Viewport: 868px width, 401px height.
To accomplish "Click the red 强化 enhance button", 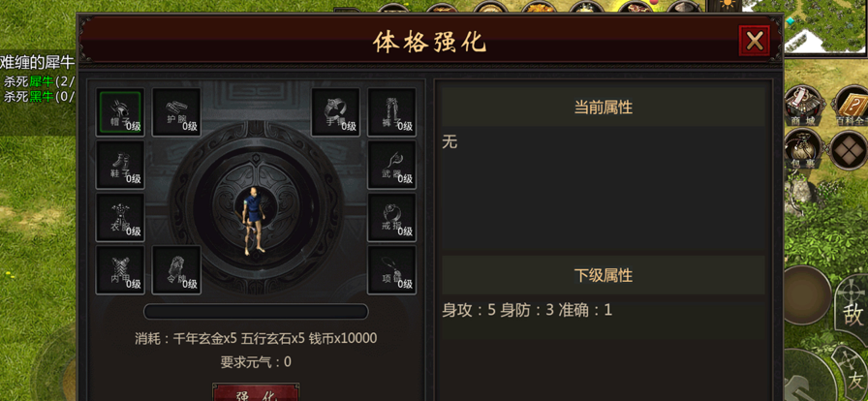I will pyautogui.click(x=257, y=392).
